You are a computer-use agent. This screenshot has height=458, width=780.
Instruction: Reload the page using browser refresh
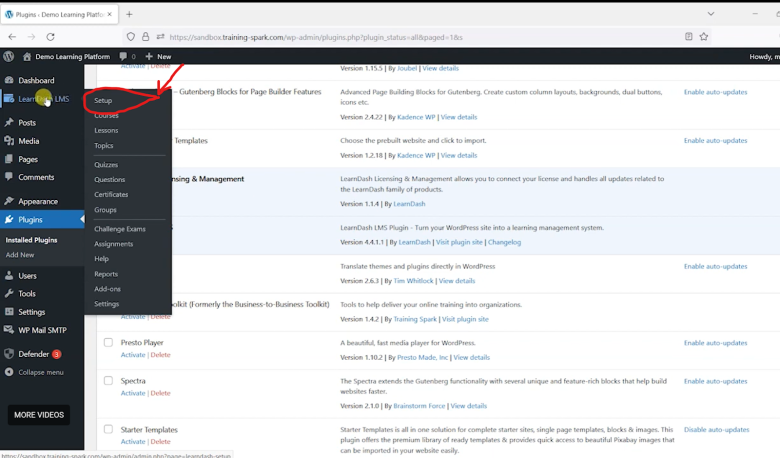tap(50, 36)
